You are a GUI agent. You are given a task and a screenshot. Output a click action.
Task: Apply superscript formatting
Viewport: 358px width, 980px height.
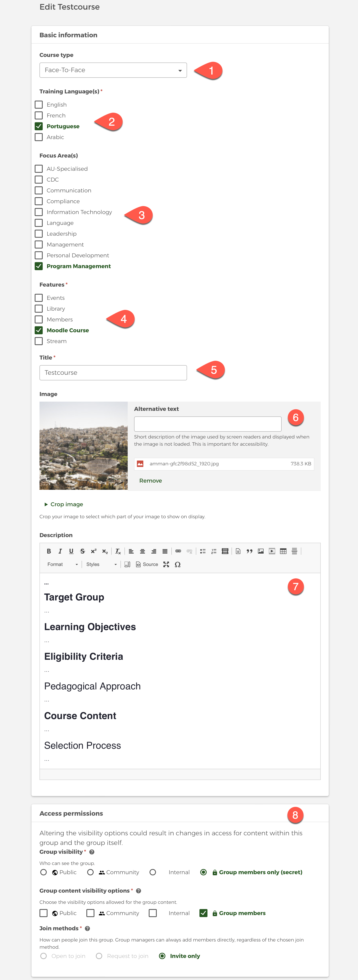(x=94, y=551)
